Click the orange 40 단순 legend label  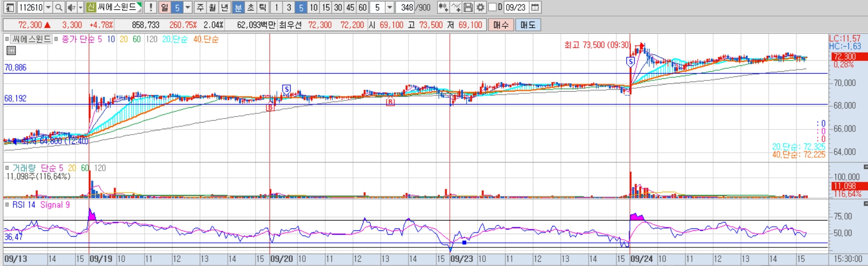pyautogui.click(x=206, y=39)
